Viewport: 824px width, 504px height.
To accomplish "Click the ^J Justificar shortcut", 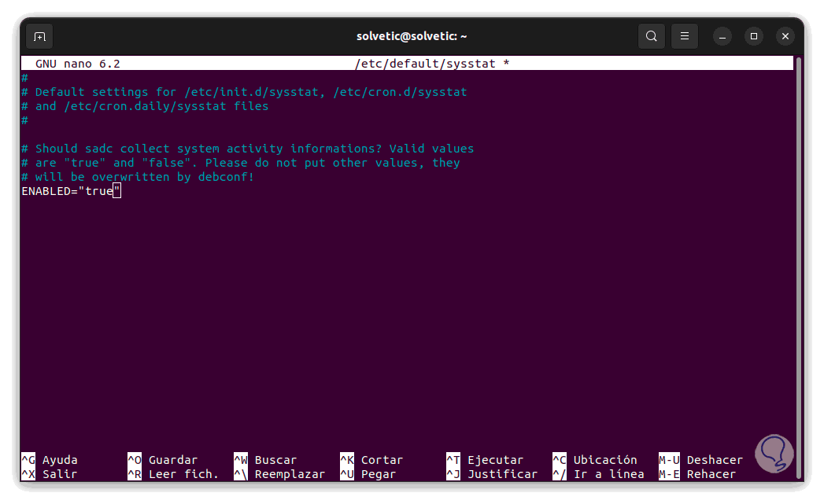I will tap(492, 474).
